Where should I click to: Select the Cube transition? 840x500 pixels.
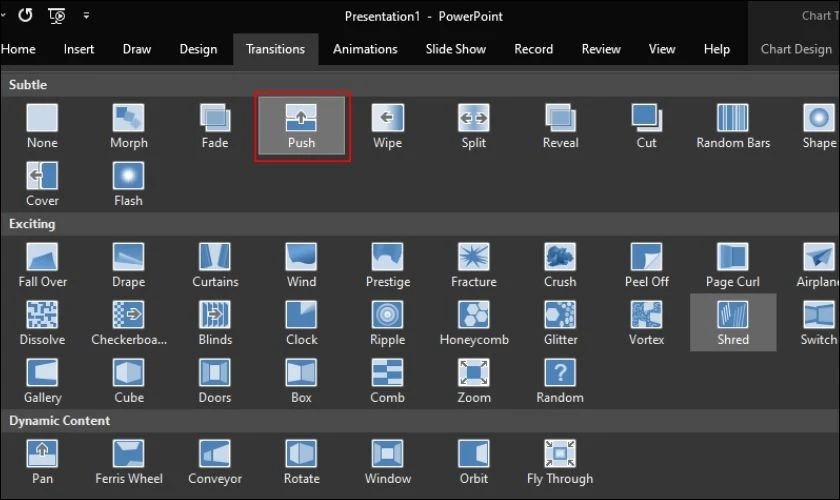[x=129, y=380]
